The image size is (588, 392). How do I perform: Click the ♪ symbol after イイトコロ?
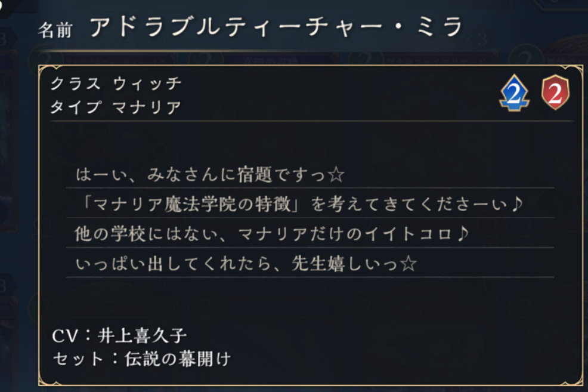[x=462, y=234]
